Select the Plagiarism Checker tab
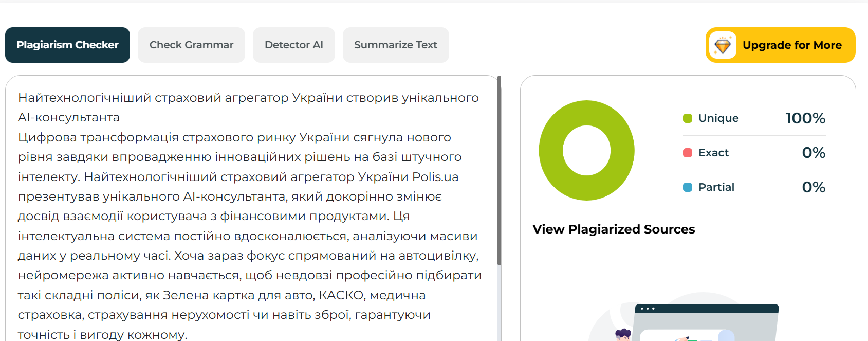 [67, 45]
